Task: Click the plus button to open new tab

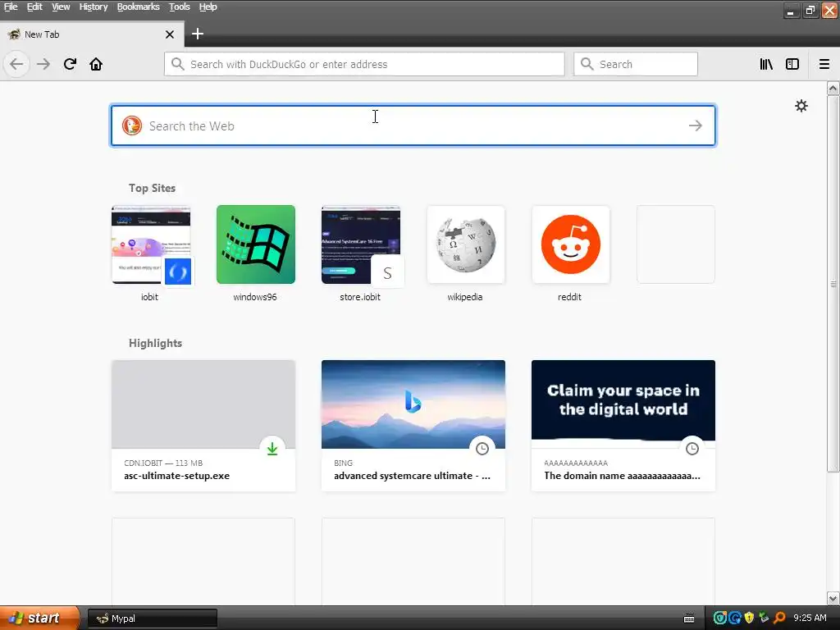Action: [x=198, y=34]
